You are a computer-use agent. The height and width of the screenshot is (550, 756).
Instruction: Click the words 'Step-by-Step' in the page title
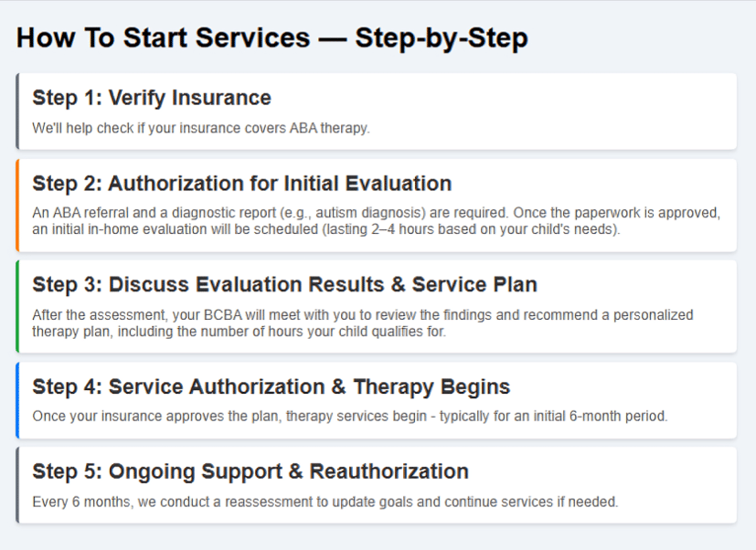(442, 38)
